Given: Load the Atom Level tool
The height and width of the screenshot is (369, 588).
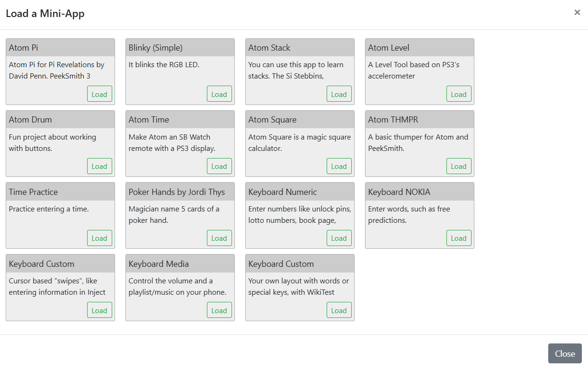Looking at the screenshot, I should click(x=459, y=94).
